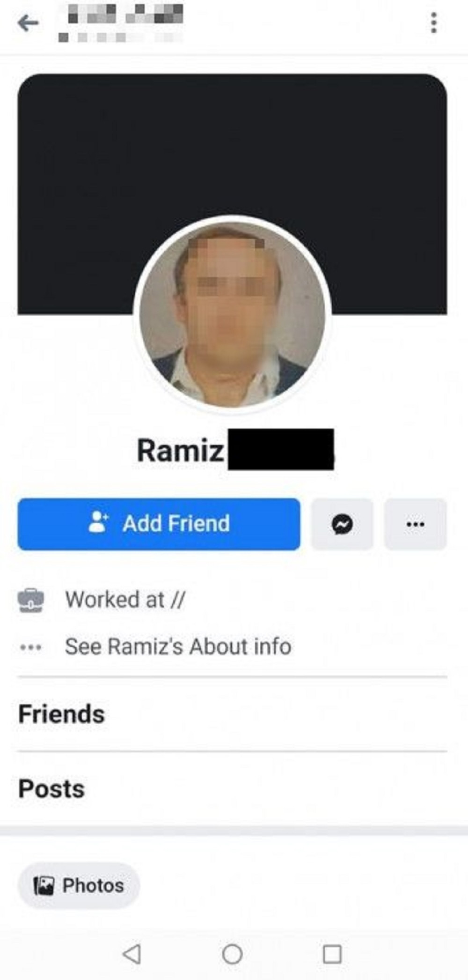The image size is (468, 980).
Task: Tap the Android home circle button
Action: click(232, 953)
